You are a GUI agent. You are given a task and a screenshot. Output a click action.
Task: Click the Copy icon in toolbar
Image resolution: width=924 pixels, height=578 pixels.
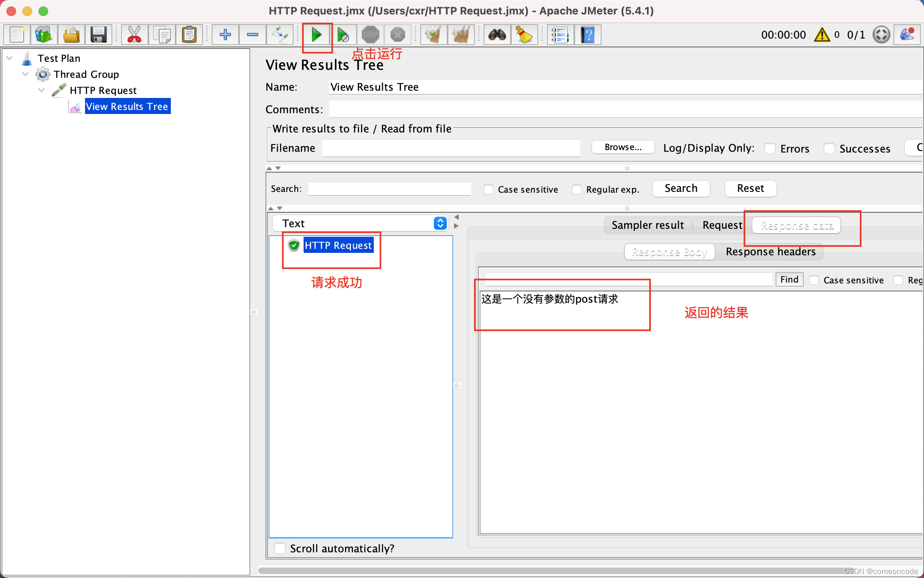pos(162,35)
